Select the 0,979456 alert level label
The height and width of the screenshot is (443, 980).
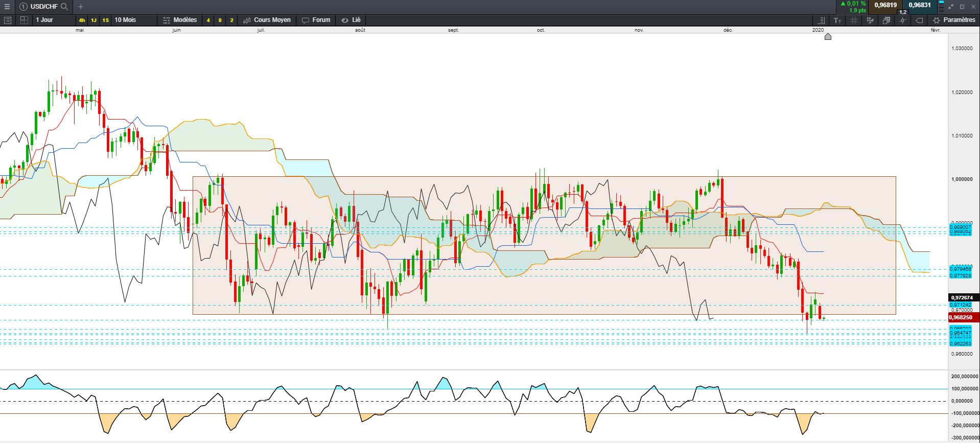coord(961,269)
